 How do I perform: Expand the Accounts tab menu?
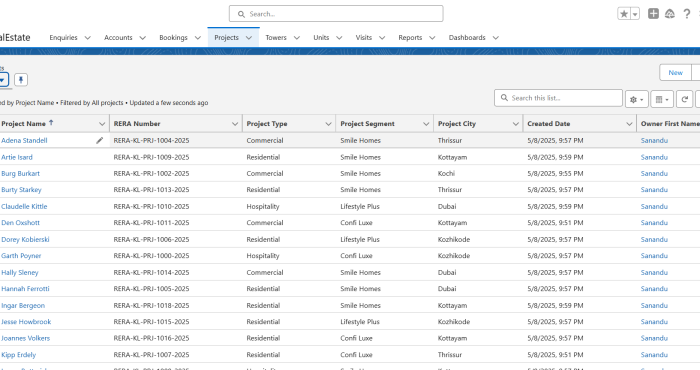click(142, 38)
